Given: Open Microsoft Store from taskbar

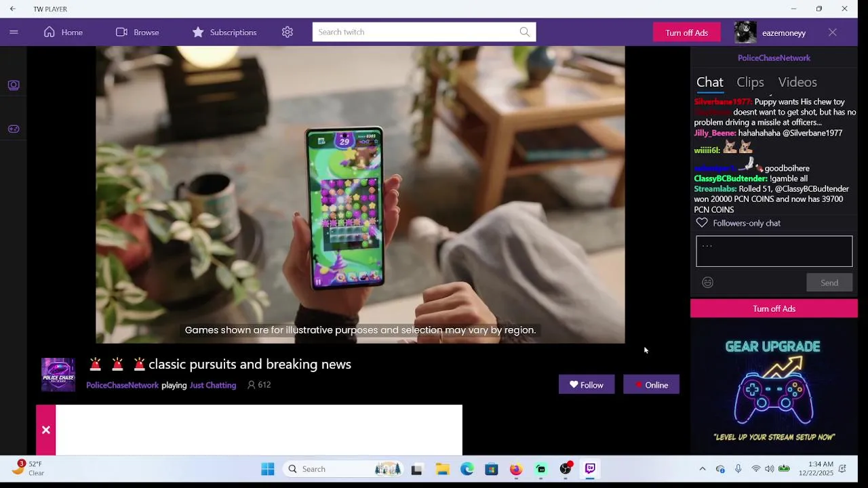Looking at the screenshot, I should coord(492,469).
